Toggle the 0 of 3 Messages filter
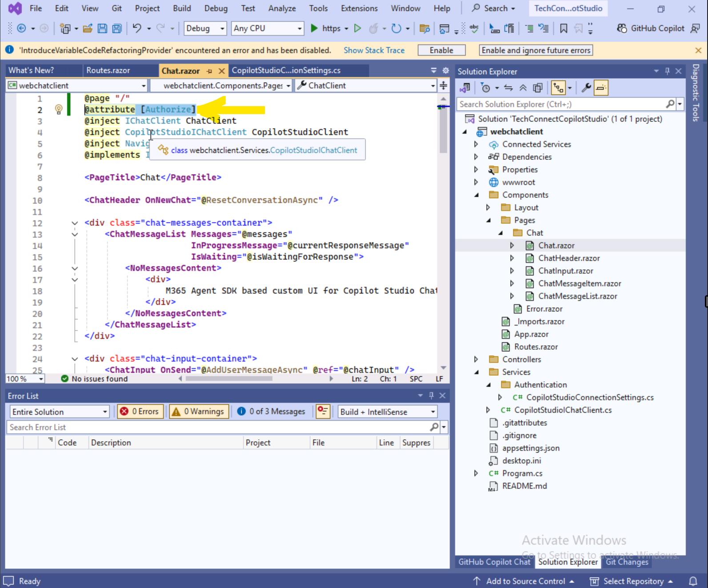Screen dimensions: 708x588 coord(271,412)
